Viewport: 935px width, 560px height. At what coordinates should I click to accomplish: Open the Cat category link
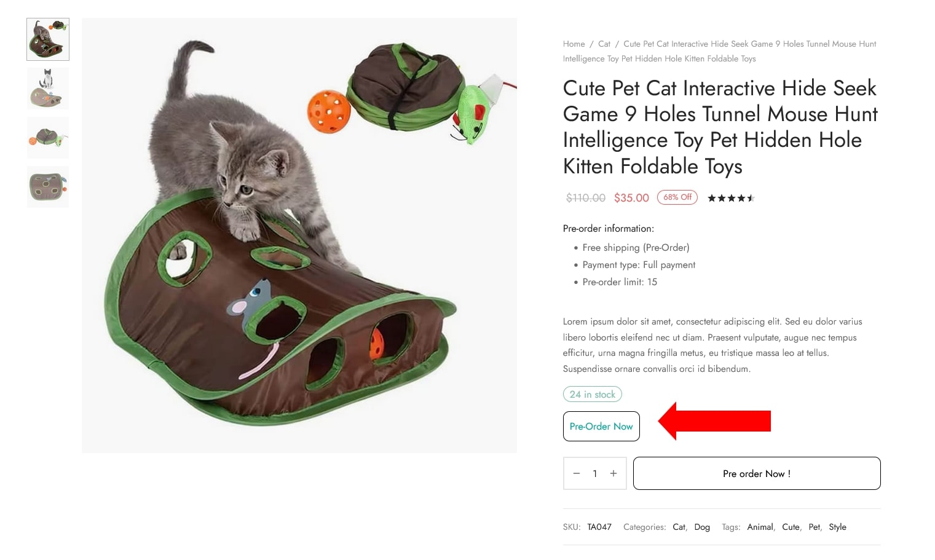[x=679, y=527]
